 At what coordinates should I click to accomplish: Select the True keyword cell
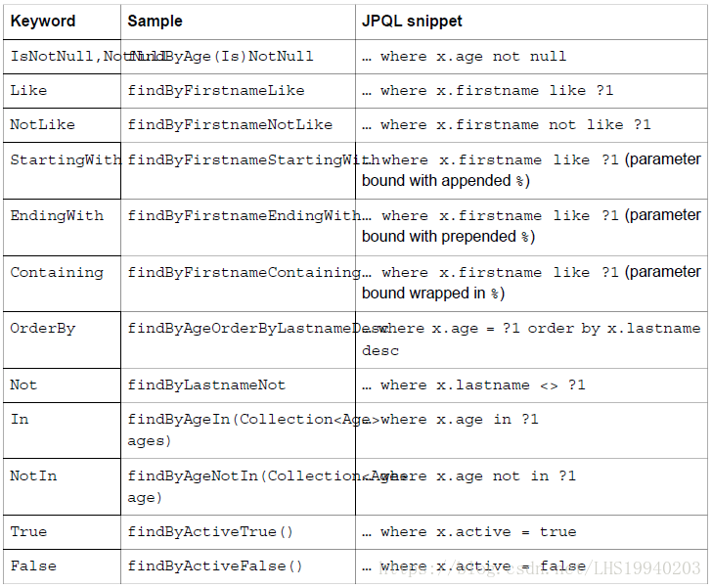point(28,532)
